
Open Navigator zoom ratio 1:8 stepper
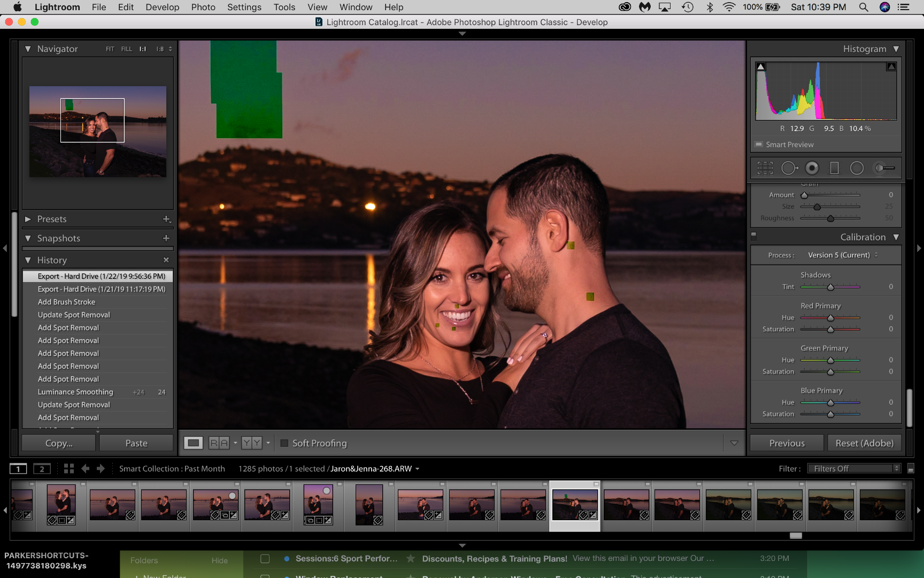(171, 49)
